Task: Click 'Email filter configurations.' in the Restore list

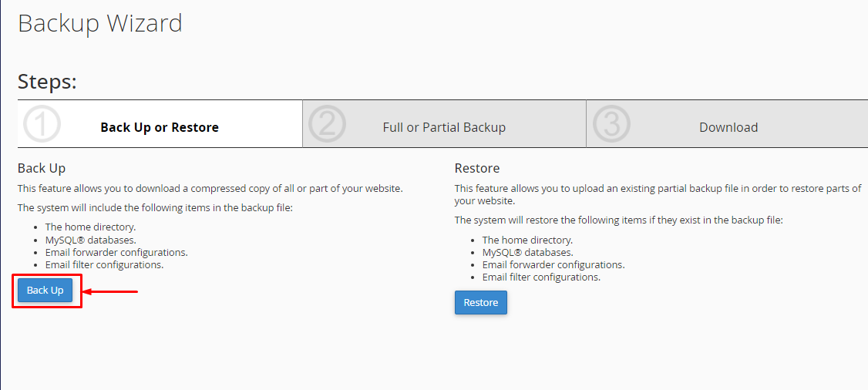Action: coord(541,277)
